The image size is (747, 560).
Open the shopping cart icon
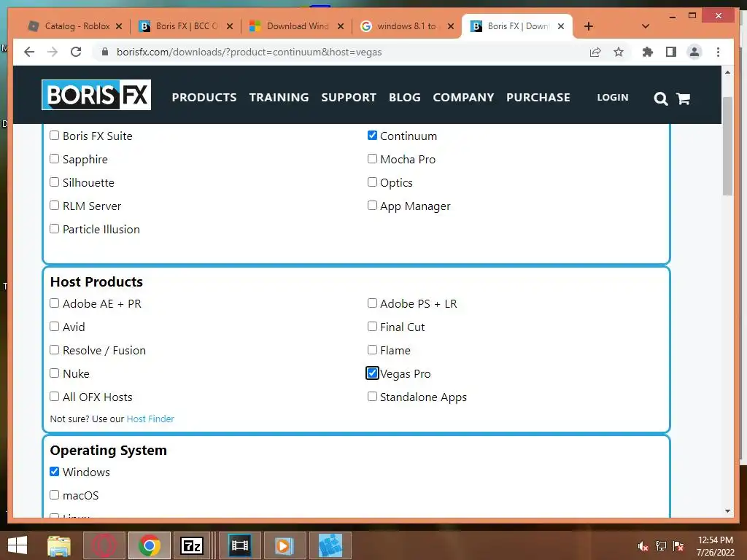[683, 98]
